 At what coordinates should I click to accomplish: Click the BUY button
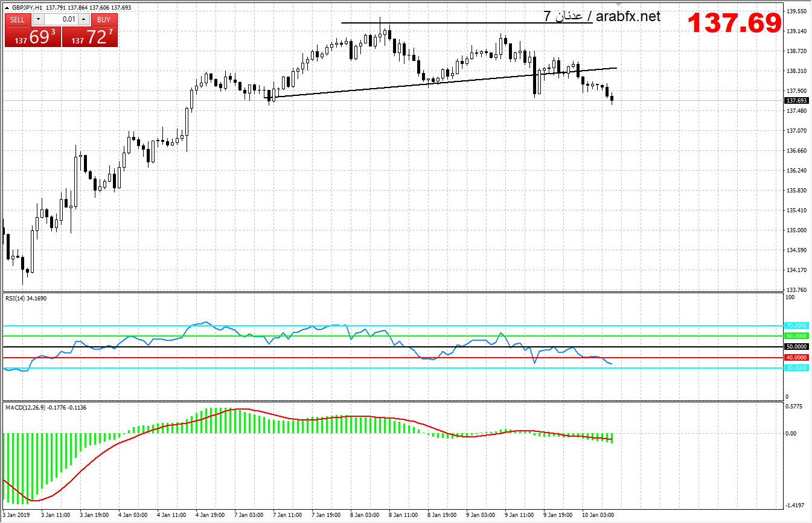(104, 19)
